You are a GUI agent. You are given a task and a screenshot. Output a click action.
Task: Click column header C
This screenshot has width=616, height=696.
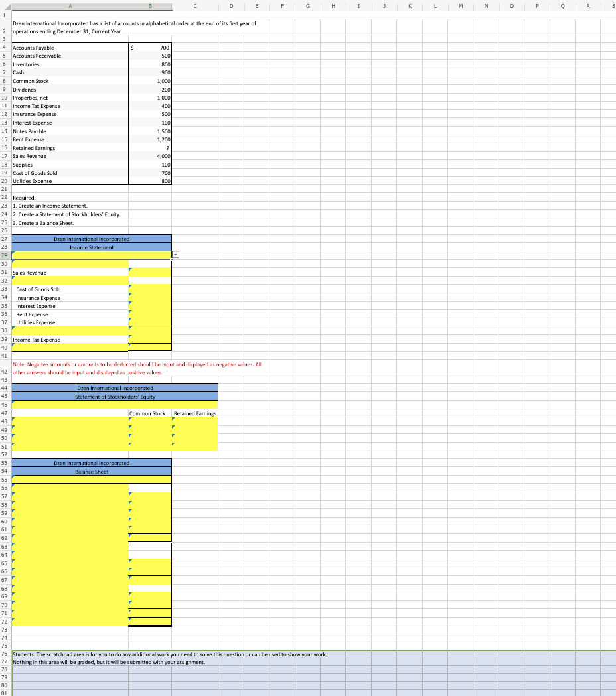(195, 6)
